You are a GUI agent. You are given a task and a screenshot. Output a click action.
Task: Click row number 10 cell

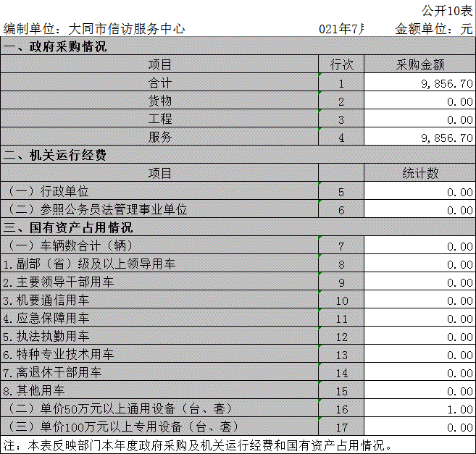coord(341,300)
